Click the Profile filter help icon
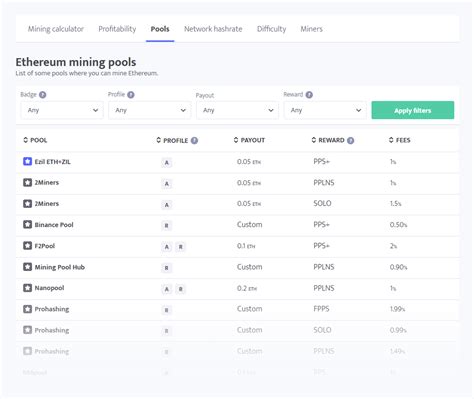 click(131, 95)
